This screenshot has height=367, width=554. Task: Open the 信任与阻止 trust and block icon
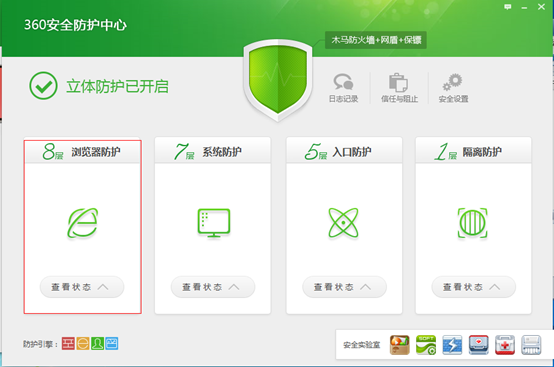399,82
